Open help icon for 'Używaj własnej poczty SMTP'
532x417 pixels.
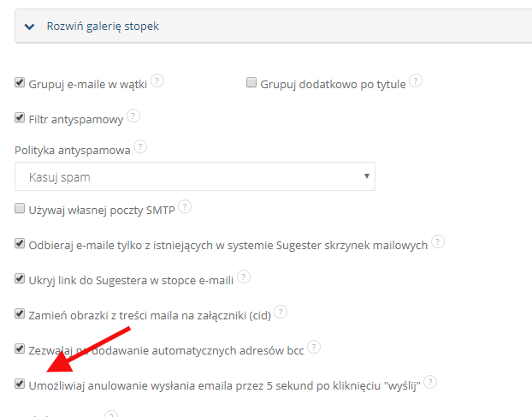point(185,207)
